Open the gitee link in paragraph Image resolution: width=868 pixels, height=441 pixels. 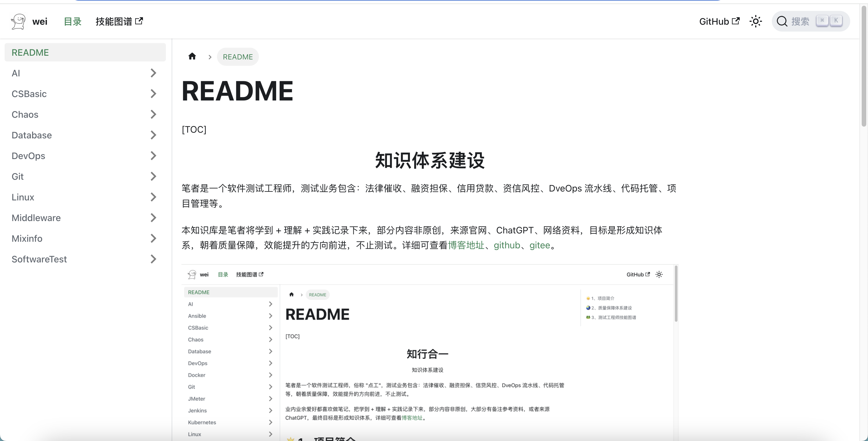click(539, 245)
